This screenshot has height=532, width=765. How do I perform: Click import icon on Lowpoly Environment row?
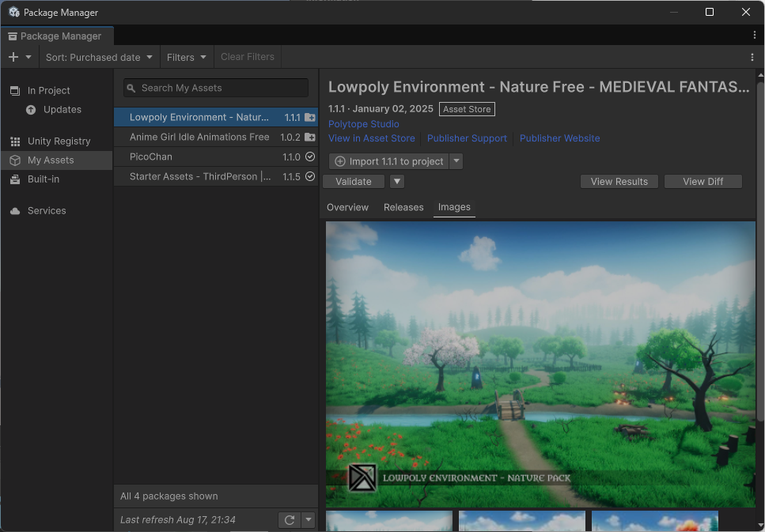click(x=310, y=118)
